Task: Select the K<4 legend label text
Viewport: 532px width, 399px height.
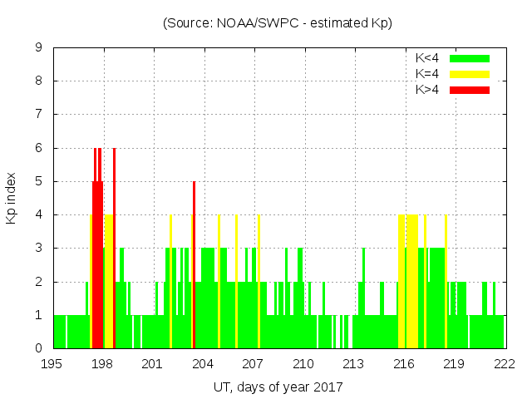Action: [x=427, y=58]
